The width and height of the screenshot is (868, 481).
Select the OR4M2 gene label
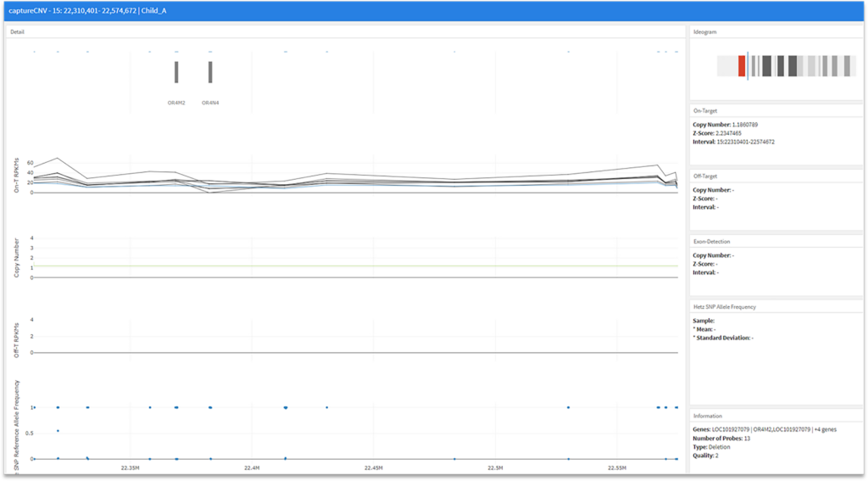pos(176,103)
